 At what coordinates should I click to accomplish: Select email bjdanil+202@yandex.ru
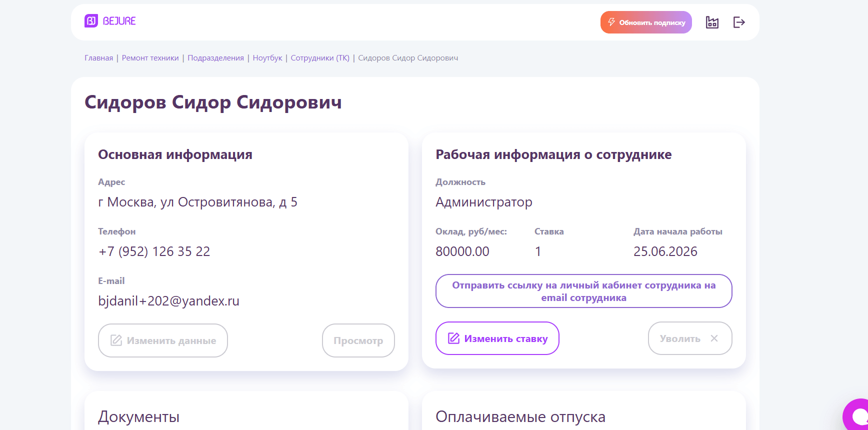coord(169,301)
